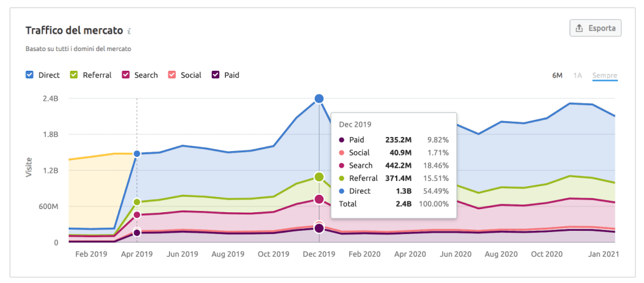Click the info icon beside Traffico del mercato
The height and width of the screenshot is (283, 644).
click(x=129, y=31)
